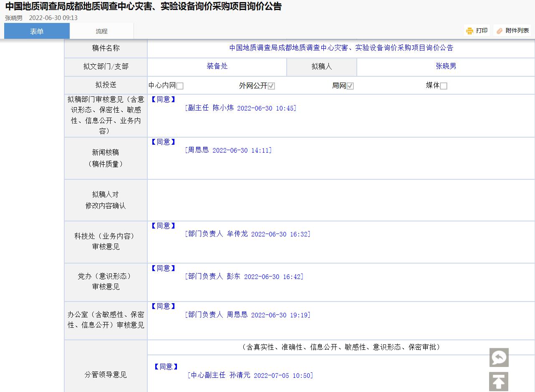Click 彭东 party office approval entry
The width and height of the screenshot is (535, 392).
coord(244,276)
